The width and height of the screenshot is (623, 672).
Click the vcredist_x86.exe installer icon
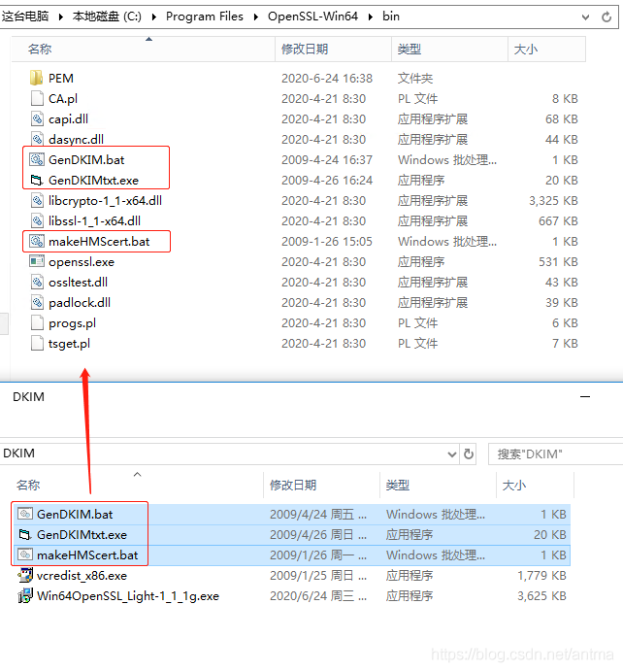click(x=25, y=575)
